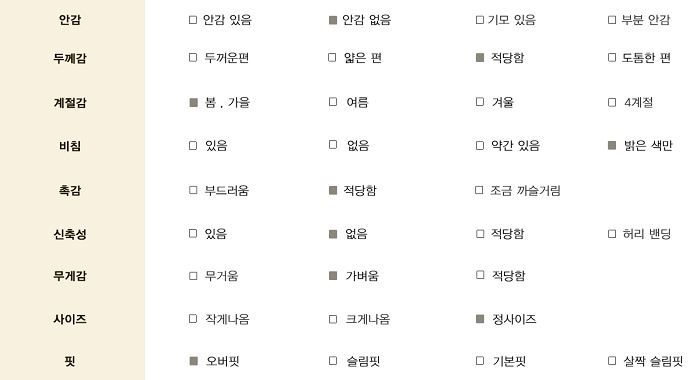Viewport: 700px width, 380px height.
Task: Uncheck the 밝은 색만 see-through option
Action: [612, 145]
